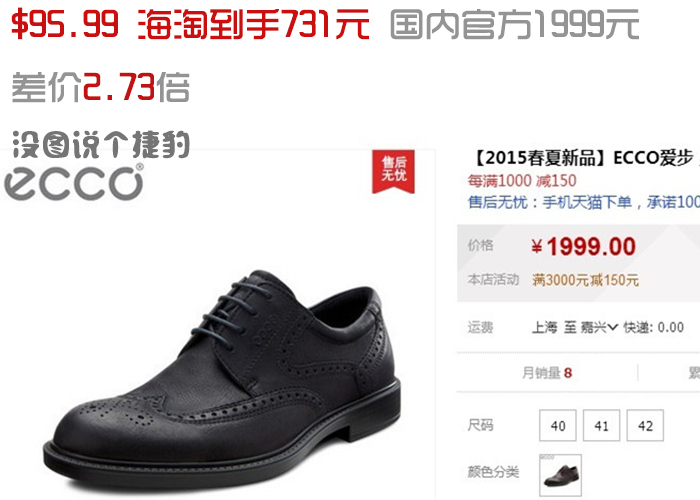Choose the brown shoe color swatch
Screen dimensions: 700x500
click(x=561, y=475)
